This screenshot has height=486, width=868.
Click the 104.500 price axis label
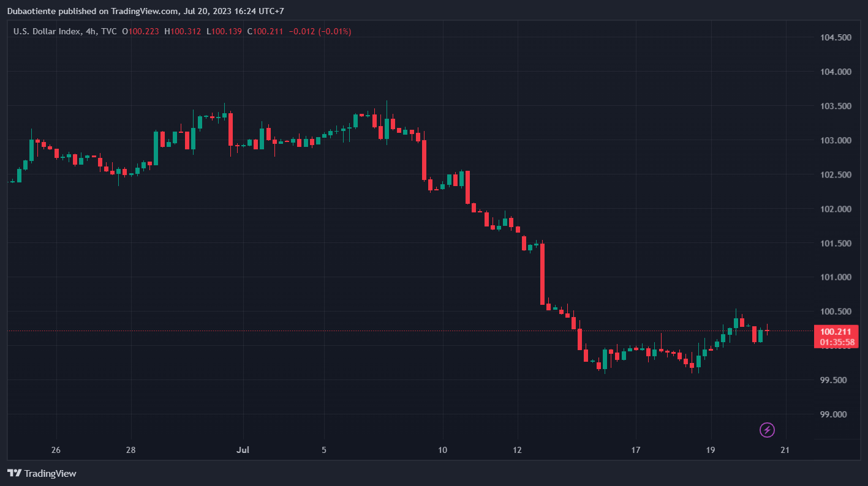[836, 37]
